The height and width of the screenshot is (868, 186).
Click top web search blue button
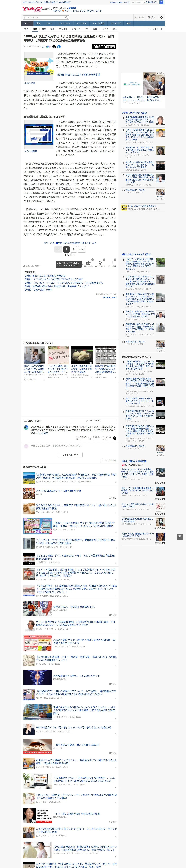tap(161, 2)
